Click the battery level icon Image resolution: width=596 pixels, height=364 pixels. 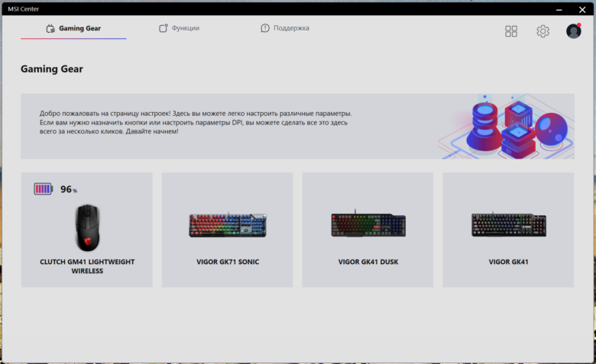pos(44,188)
